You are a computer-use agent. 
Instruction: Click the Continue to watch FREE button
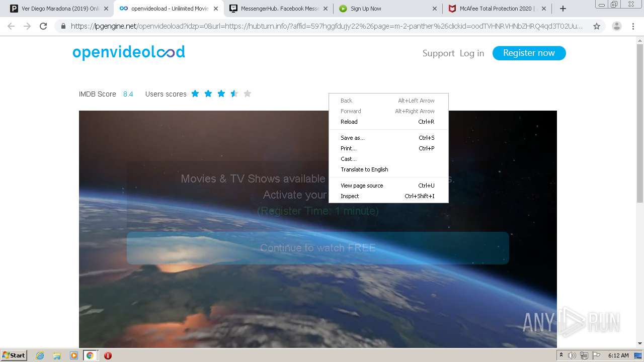318,248
